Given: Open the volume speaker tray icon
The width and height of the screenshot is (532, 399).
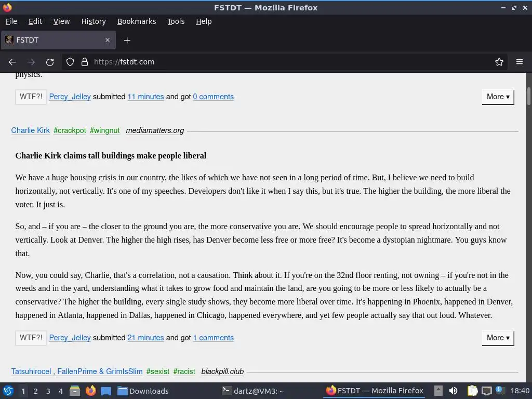Looking at the screenshot, I should (x=453, y=391).
